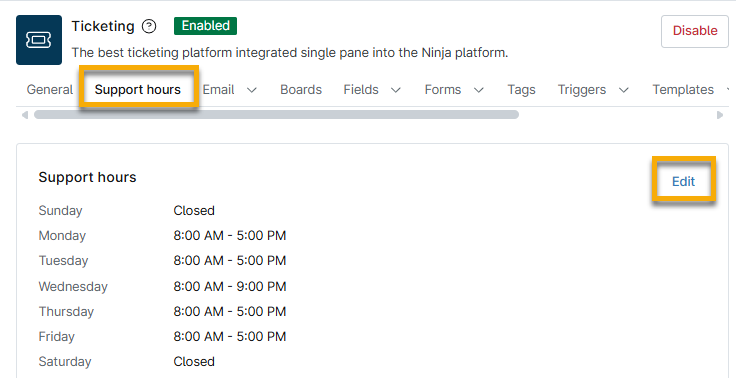The height and width of the screenshot is (378, 736).
Task: Click the Friday row label
Action: coord(57,336)
